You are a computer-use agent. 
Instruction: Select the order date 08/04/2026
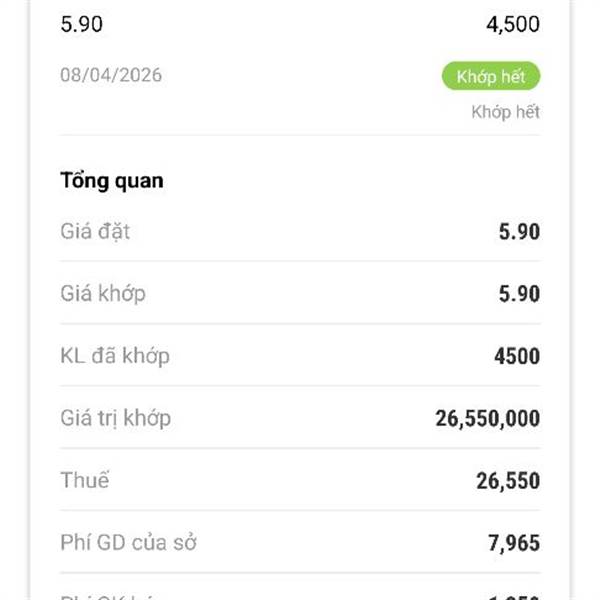(111, 75)
